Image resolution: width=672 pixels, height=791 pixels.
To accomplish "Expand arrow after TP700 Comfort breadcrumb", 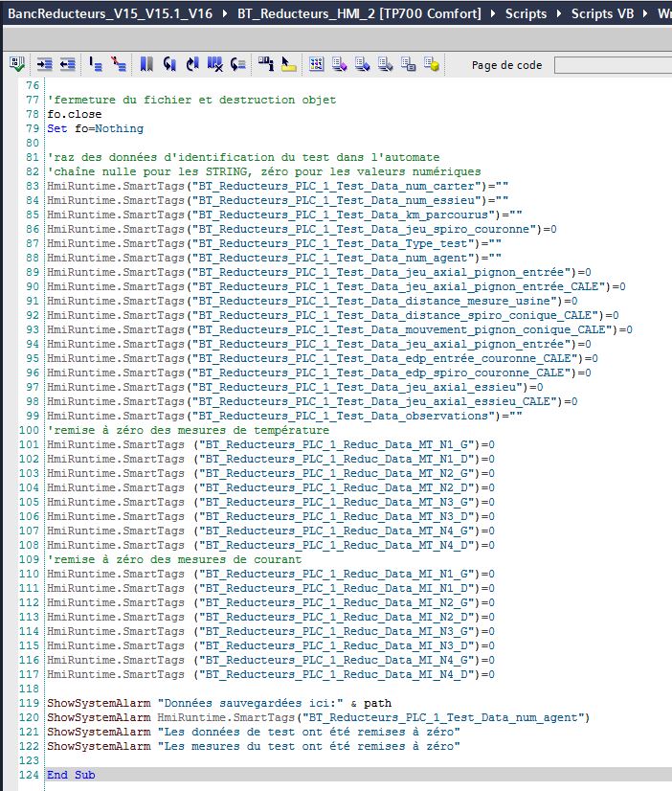I will click(494, 14).
